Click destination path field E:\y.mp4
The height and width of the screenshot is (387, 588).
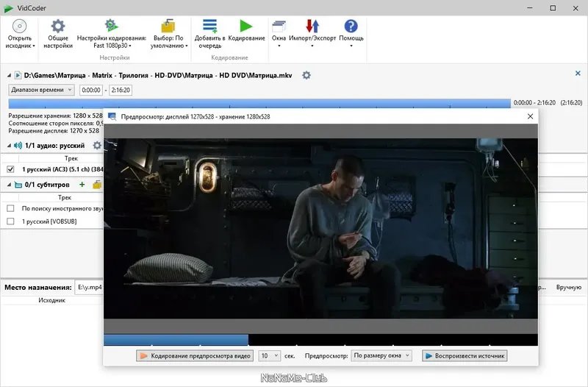click(x=89, y=287)
